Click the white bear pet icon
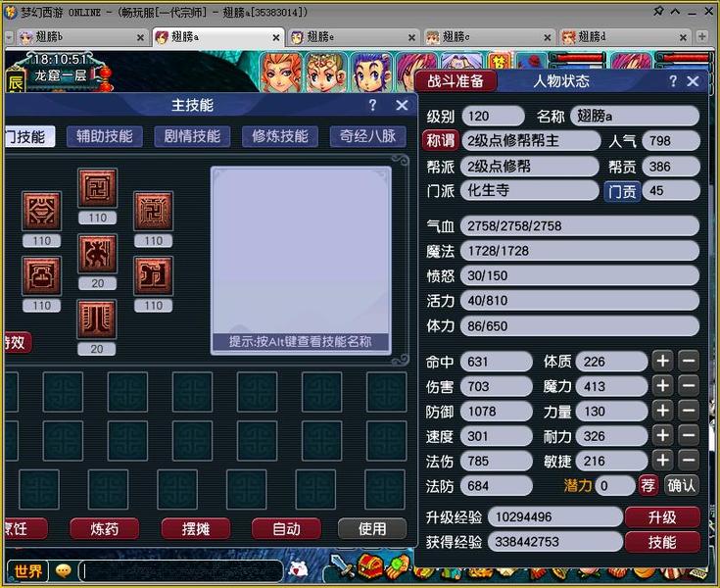 tap(298, 569)
